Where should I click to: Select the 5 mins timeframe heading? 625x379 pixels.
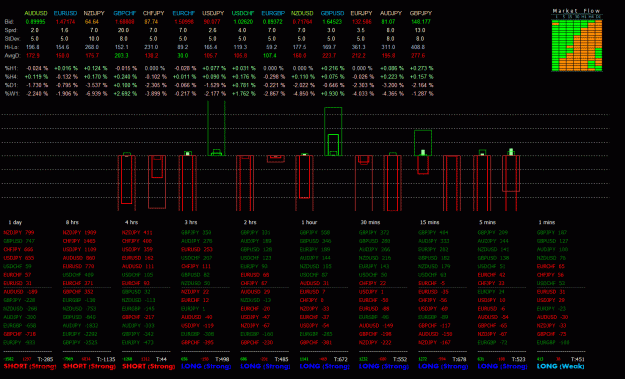point(487,222)
